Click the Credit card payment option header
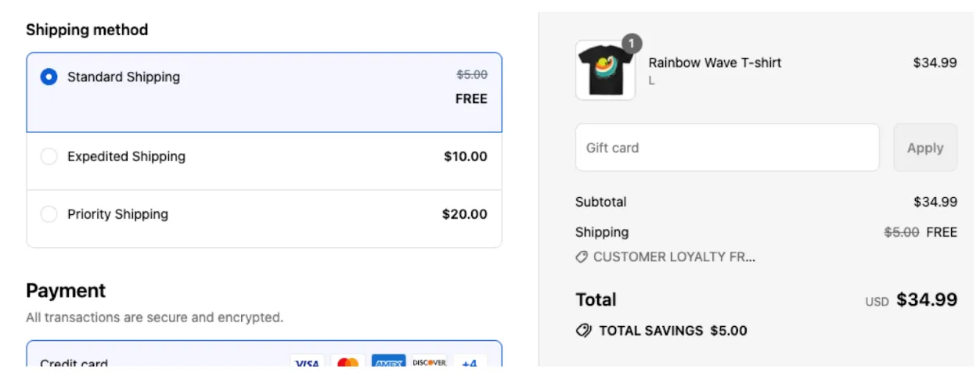The height and width of the screenshot is (380, 980). click(74, 363)
